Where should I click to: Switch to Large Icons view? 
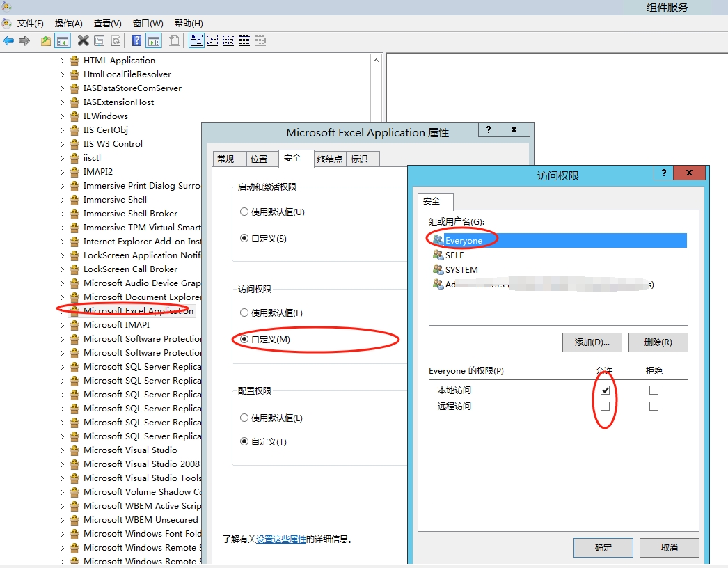click(196, 41)
